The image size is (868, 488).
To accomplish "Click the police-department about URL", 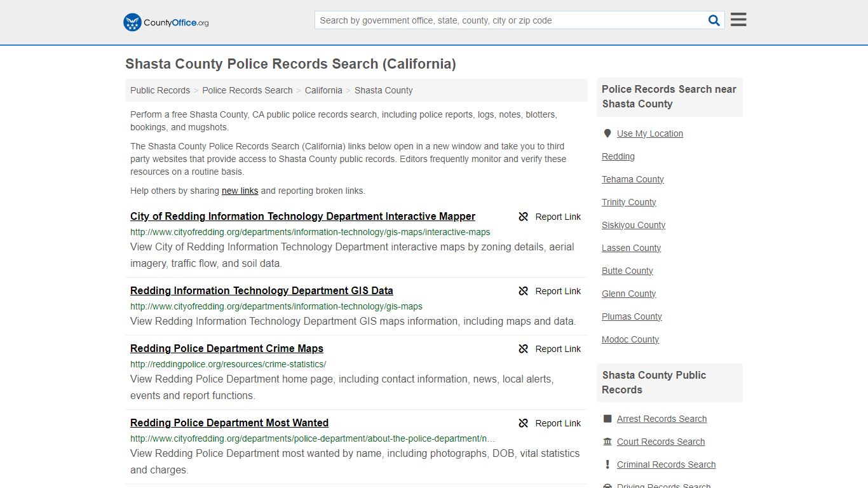I will pos(313,438).
